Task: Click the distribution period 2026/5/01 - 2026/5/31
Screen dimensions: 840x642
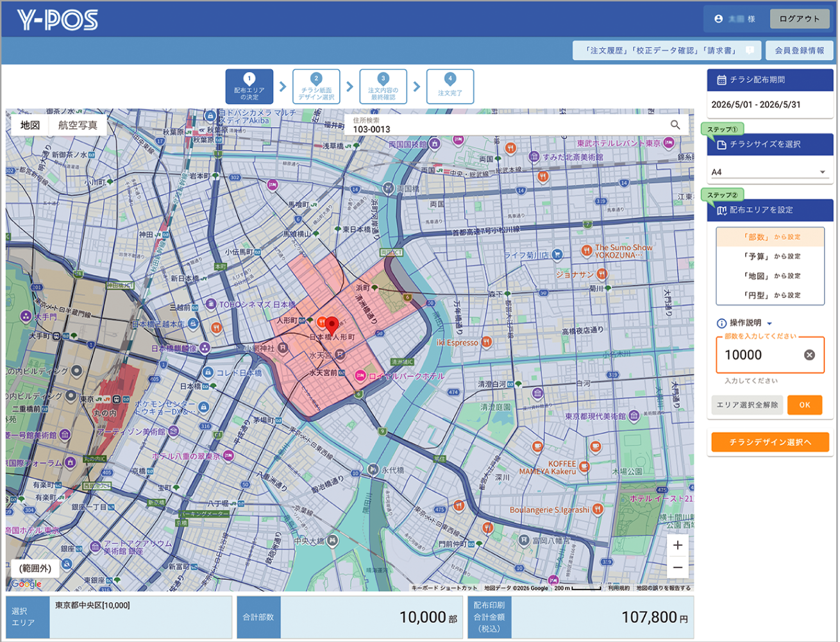Action: click(756, 105)
